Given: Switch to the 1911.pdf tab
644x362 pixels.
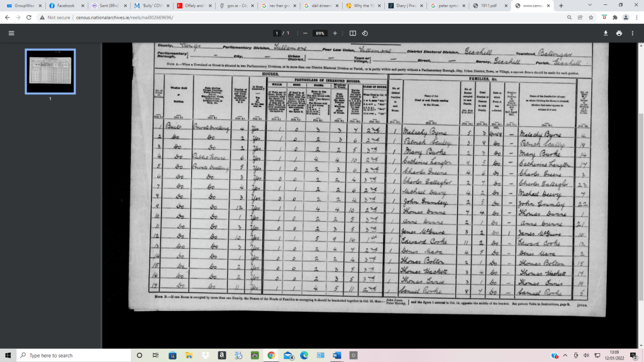Looking at the screenshot, I should click(x=489, y=6).
